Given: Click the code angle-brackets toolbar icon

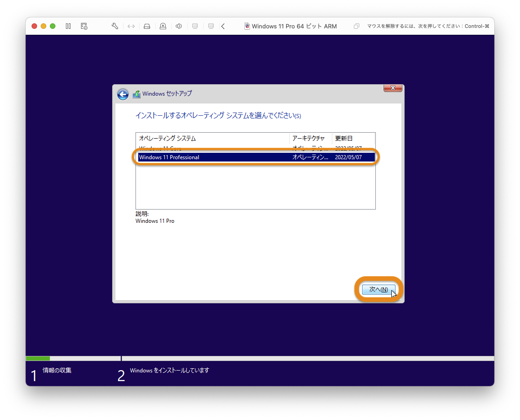Looking at the screenshot, I should pos(130,26).
